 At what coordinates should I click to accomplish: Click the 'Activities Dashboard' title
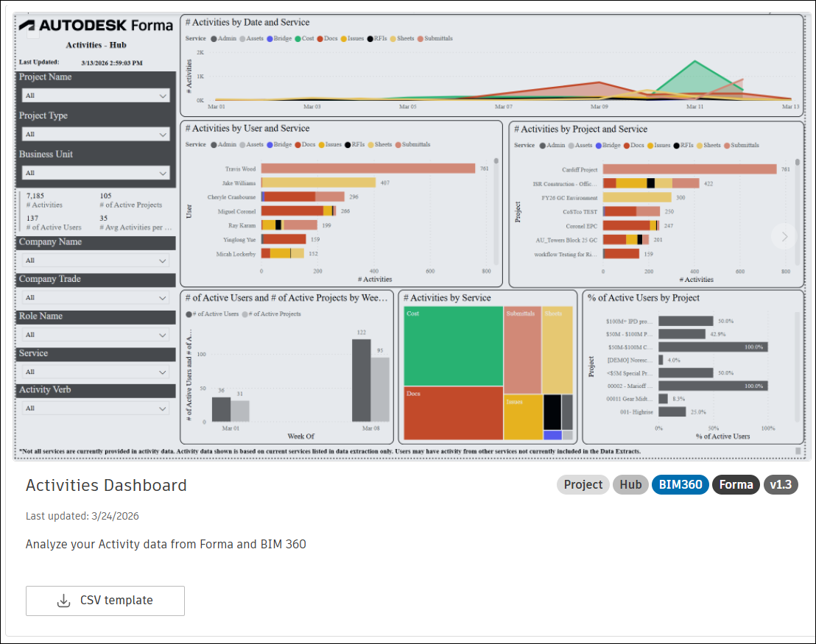click(x=106, y=485)
